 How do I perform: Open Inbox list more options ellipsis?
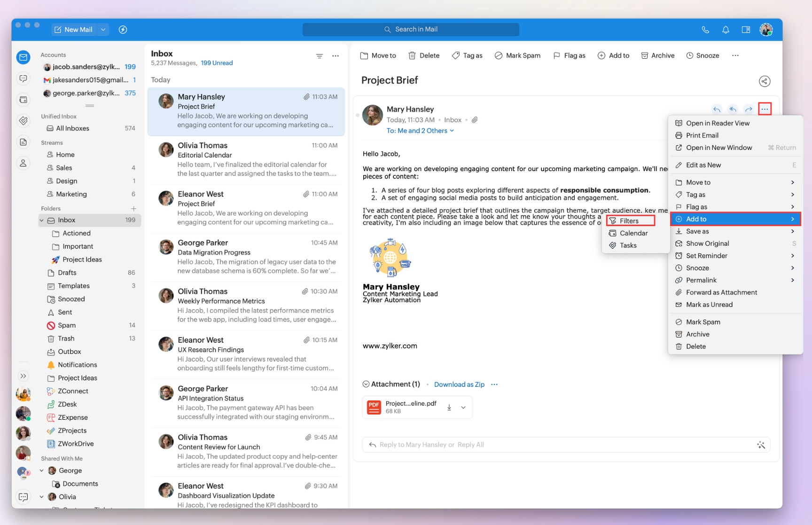(x=336, y=56)
